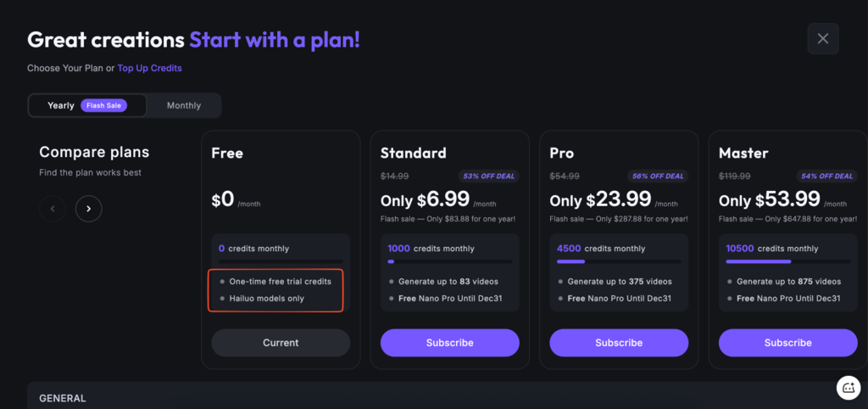The height and width of the screenshot is (409, 868).
Task: Click the Flash Sale badge
Action: point(103,106)
